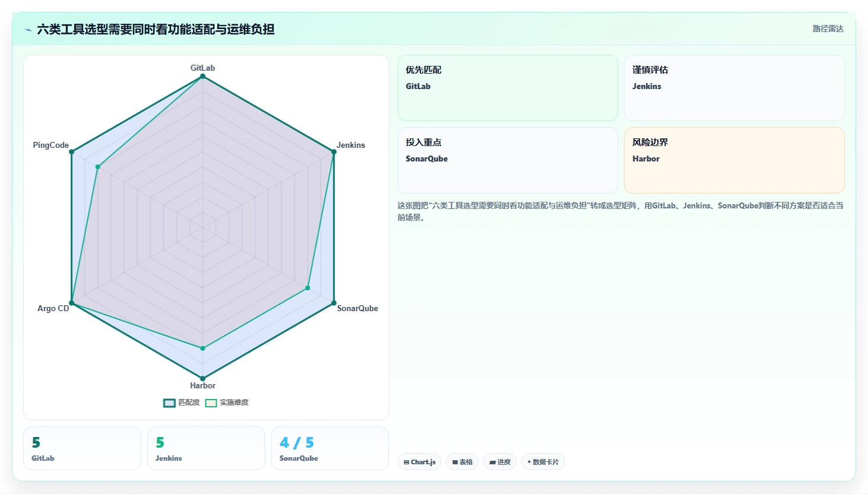Select the 进度 text in its chip
This screenshot has width=868, height=494.
504,462
